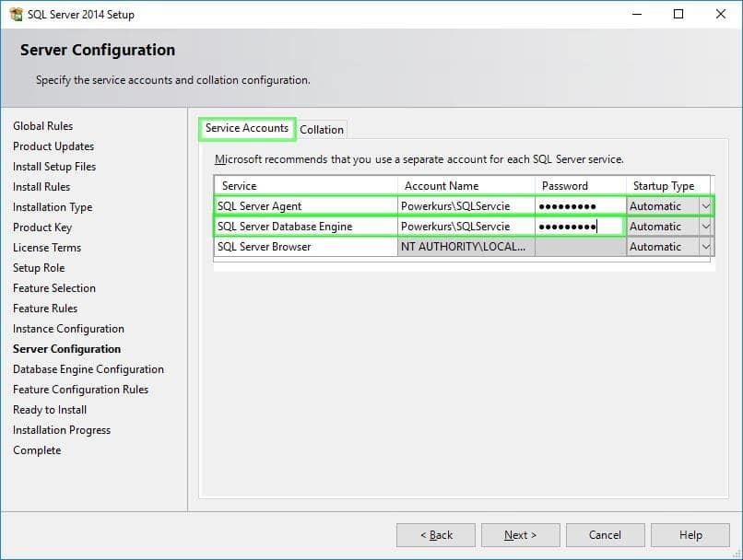This screenshot has height=560, width=743.
Task: Proceed with the Next button
Action: [x=520, y=535]
